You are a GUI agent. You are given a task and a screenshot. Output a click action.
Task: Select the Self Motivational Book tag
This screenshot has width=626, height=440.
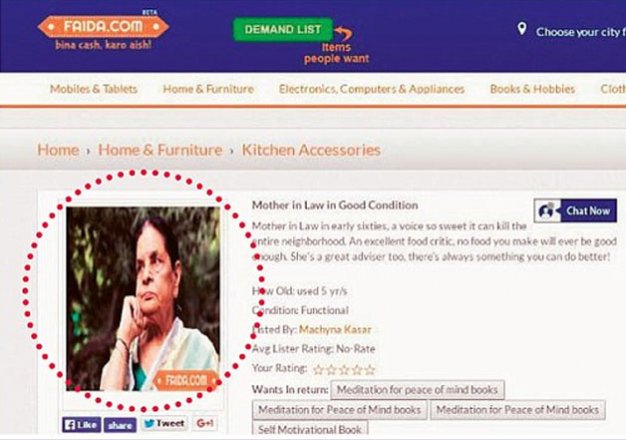coord(310,430)
